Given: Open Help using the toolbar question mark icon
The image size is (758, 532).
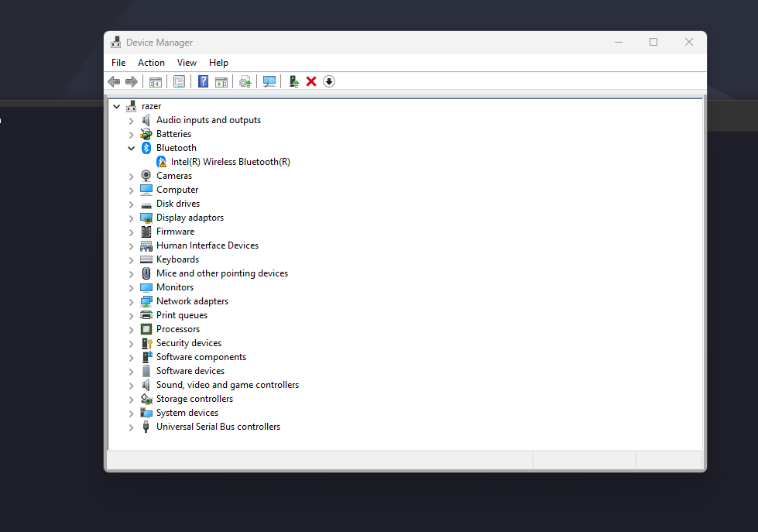Looking at the screenshot, I should click(203, 81).
